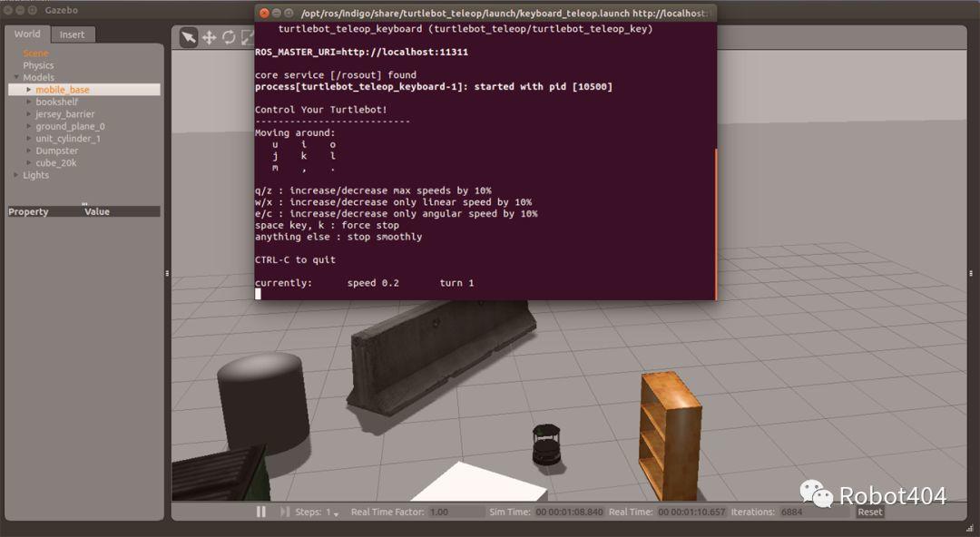Screen dimensions: 980x537
Task: Click the 'space key, k : force stop' line
Action: click(x=327, y=225)
